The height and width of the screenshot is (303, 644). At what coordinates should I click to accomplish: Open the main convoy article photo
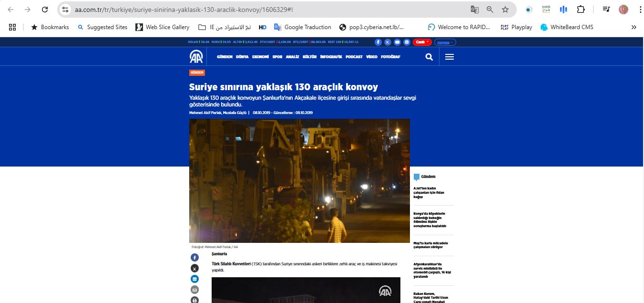299,180
